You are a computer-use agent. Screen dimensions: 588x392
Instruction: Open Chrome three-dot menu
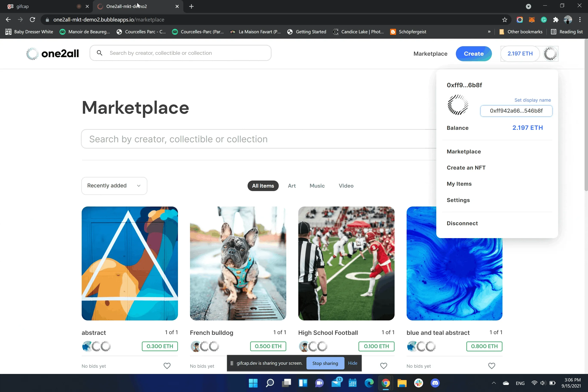pyautogui.click(x=580, y=20)
